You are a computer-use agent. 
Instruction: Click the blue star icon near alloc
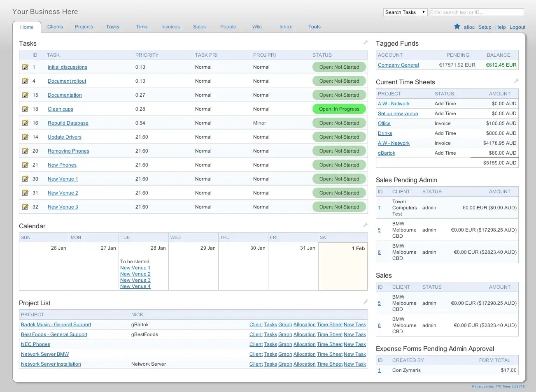[457, 27]
